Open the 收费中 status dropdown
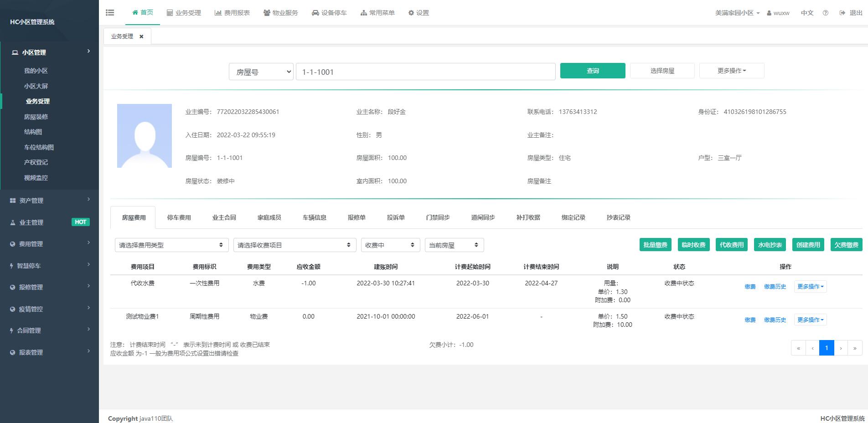The width and height of the screenshot is (868, 423). (390, 245)
